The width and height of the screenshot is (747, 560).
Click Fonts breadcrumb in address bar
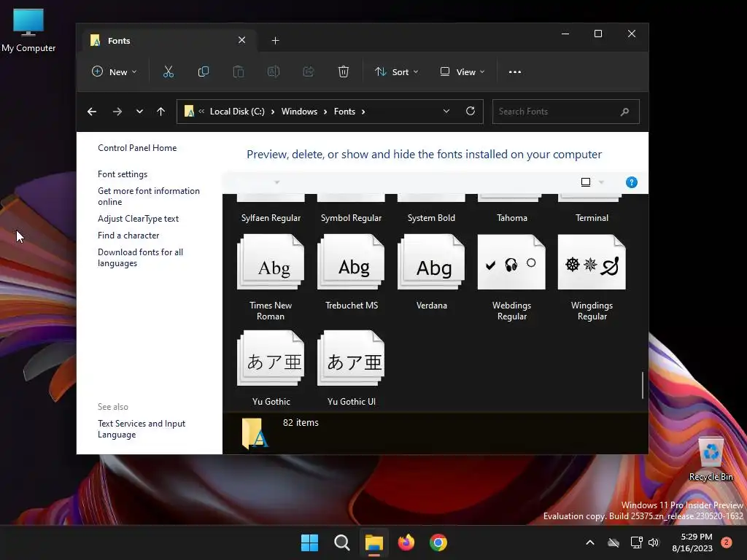[344, 112]
